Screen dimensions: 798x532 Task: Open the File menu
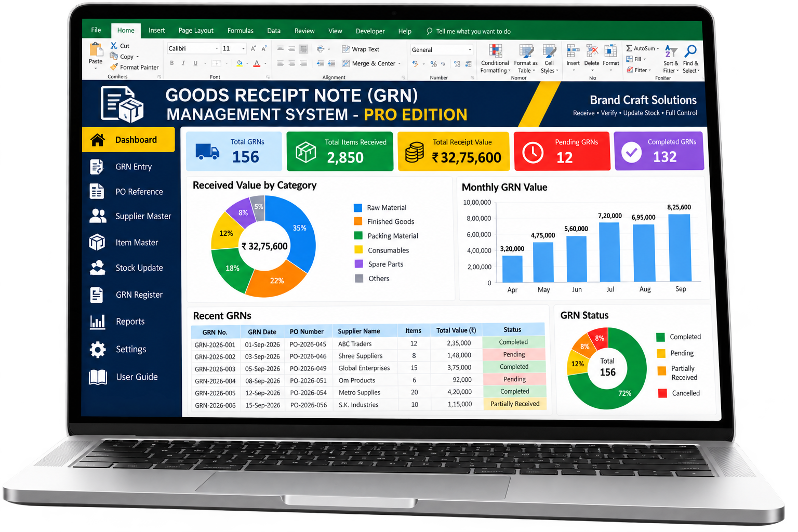click(x=96, y=30)
